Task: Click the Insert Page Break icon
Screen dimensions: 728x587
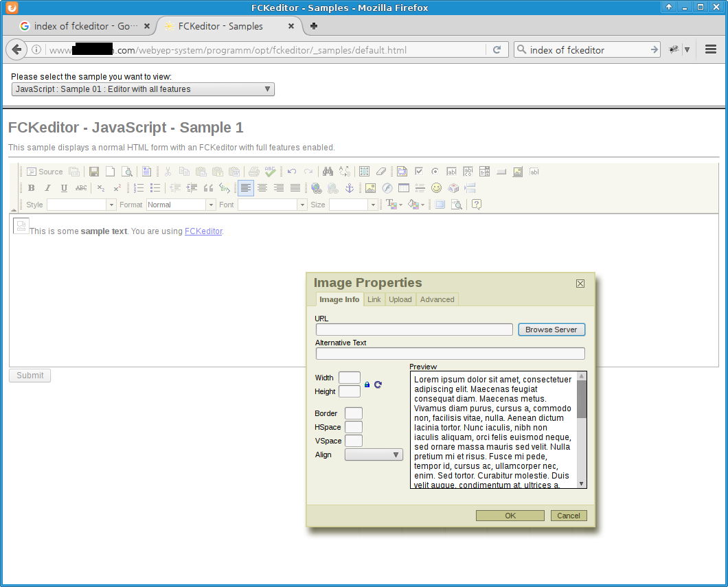Action: 470,188
